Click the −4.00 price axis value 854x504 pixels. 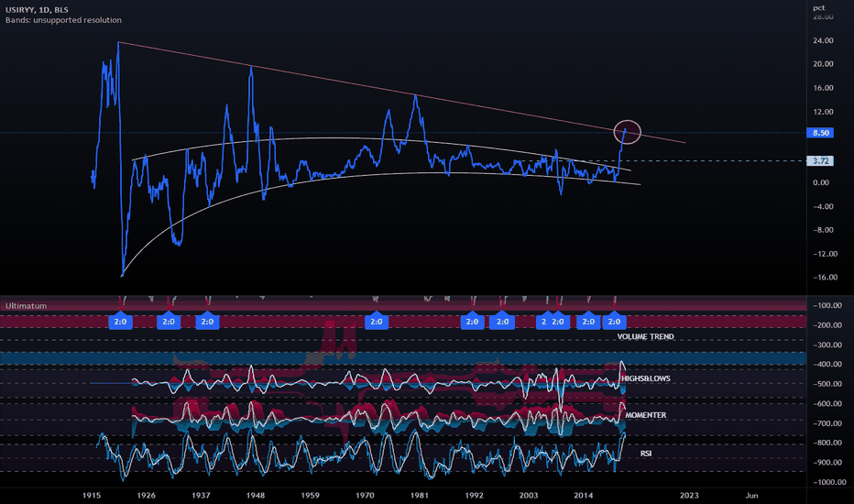823,206
